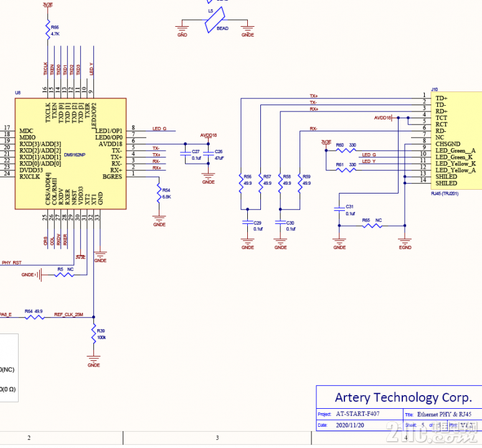
Task: Click the LED_G net label at pin 8
Action: coord(159,128)
